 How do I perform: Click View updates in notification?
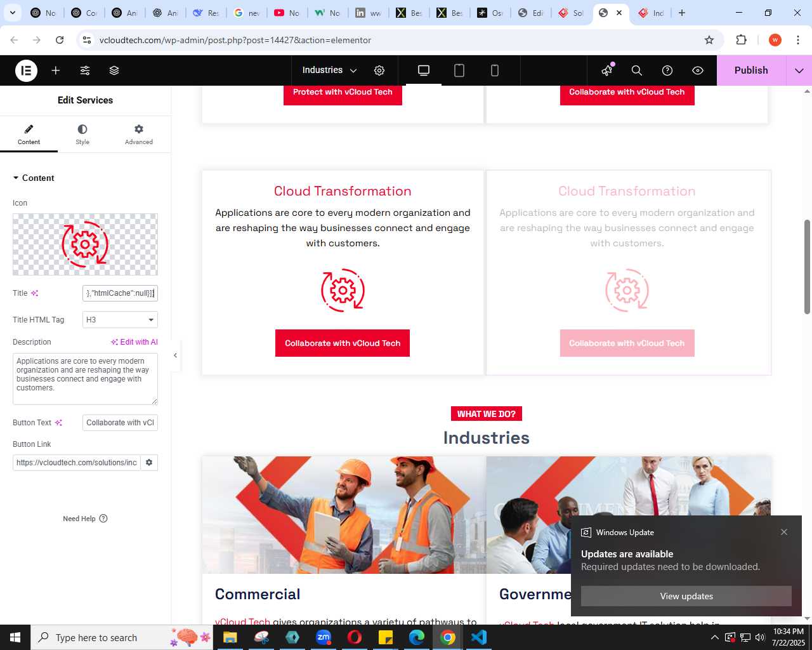(x=686, y=596)
